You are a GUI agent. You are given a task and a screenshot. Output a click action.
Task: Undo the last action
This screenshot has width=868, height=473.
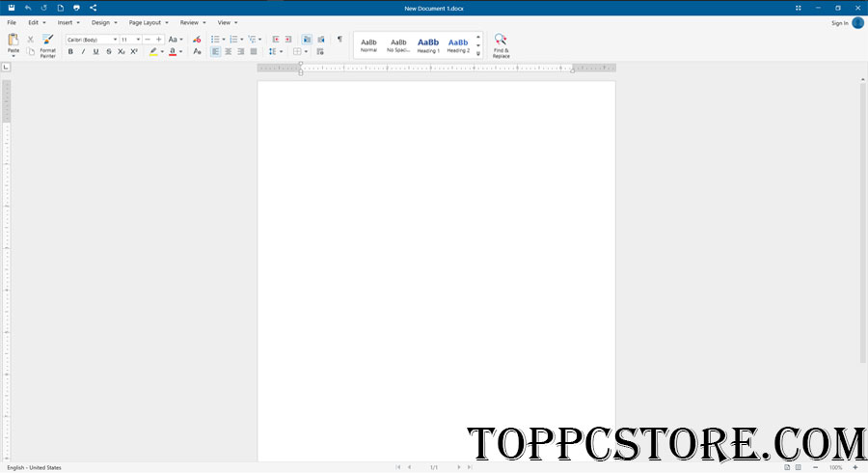[x=28, y=8]
